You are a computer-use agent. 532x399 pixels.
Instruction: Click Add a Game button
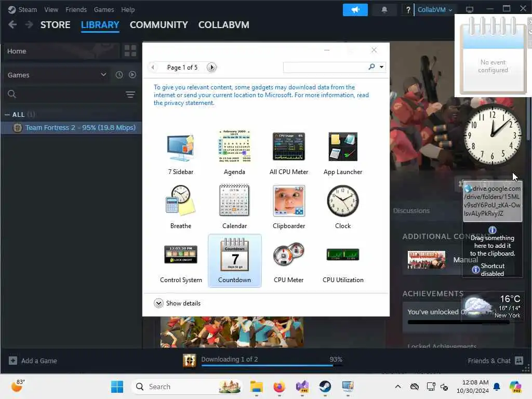(x=33, y=361)
